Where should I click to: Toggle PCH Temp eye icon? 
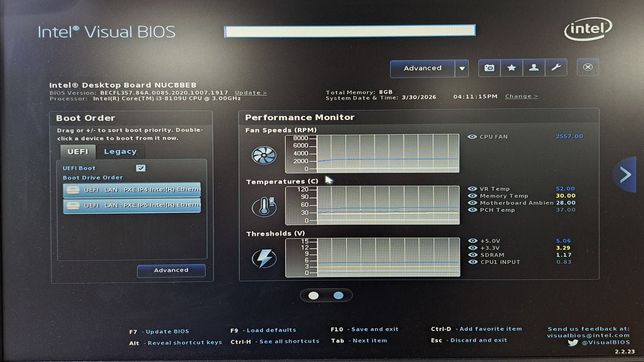coord(472,210)
